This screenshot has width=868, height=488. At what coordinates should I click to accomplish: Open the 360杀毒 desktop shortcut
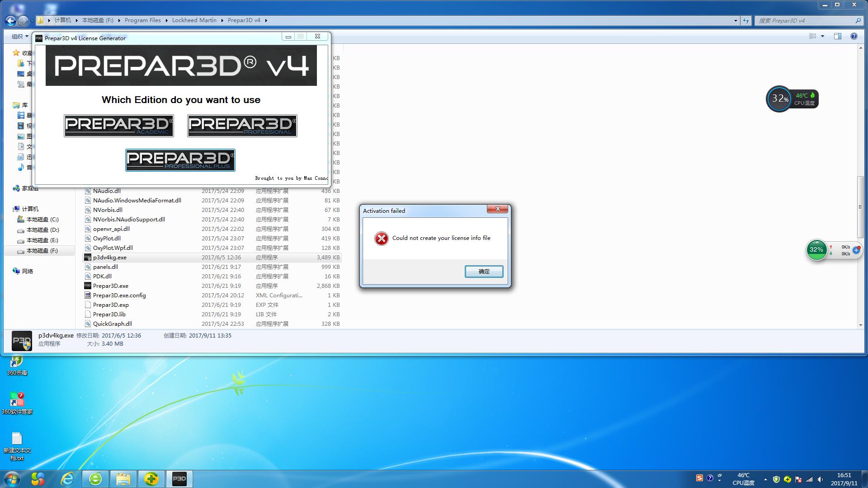pos(17,366)
